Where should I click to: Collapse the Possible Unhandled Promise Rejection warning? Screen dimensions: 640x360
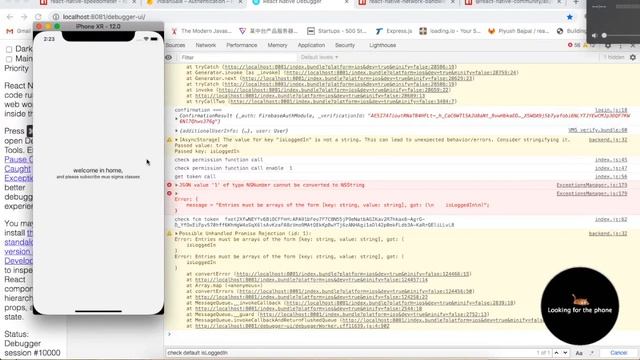[x=176, y=233]
